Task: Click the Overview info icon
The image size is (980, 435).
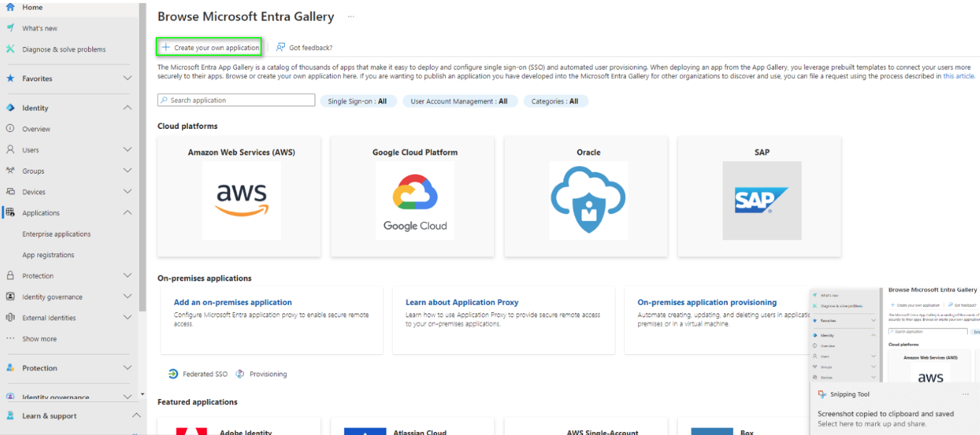Action: pyautogui.click(x=10, y=128)
